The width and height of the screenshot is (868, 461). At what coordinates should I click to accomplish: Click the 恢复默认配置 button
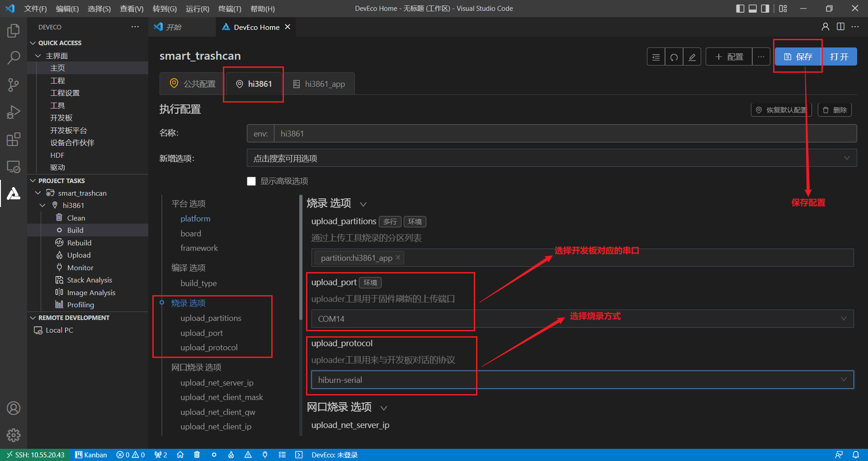click(781, 110)
